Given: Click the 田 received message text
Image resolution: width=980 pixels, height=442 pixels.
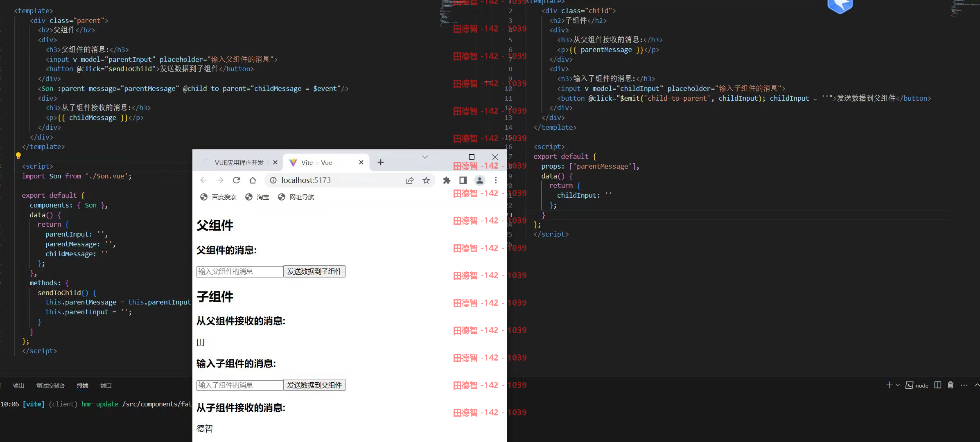Looking at the screenshot, I should pos(201,342).
